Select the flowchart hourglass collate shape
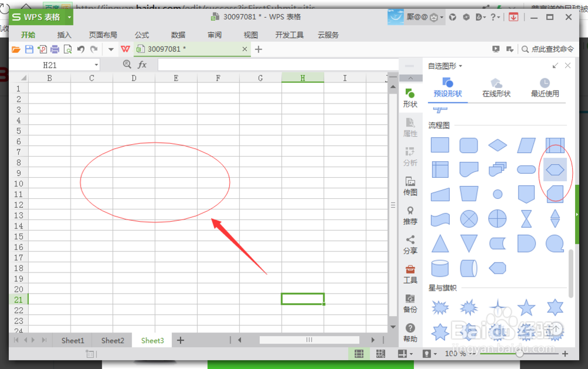The image size is (588, 369). coord(526,218)
